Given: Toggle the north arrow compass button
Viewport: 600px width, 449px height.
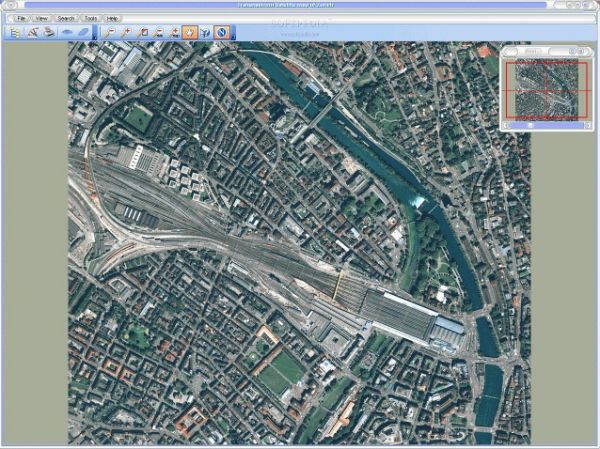Looking at the screenshot, I should coord(222,33).
